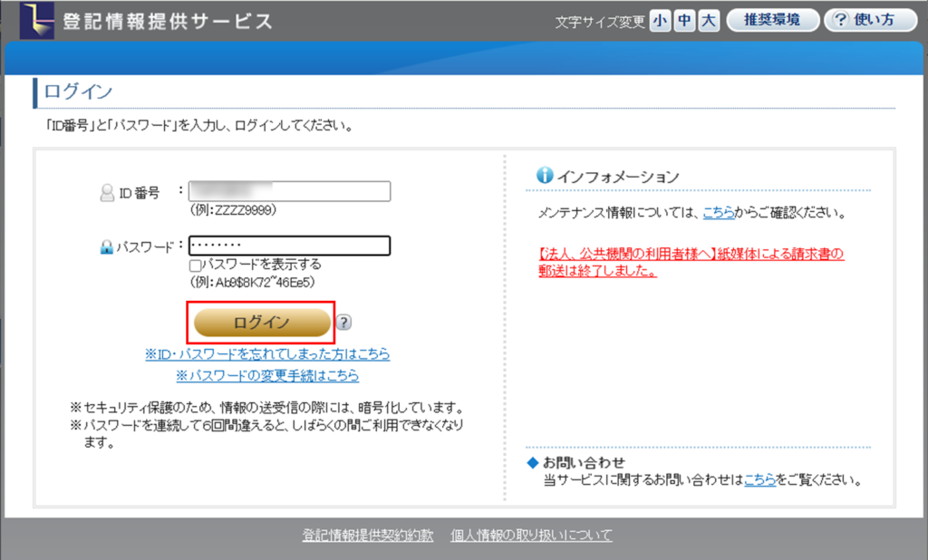Click the user icon next to ID番号
The image size is (928, 560).
tap(107, 192)
